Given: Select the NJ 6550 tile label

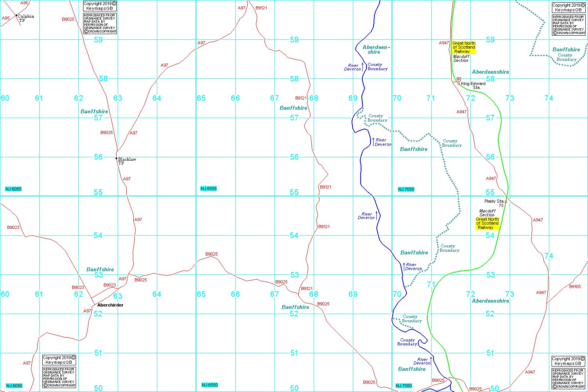Looking at the screenshot, I should [210, 385].
